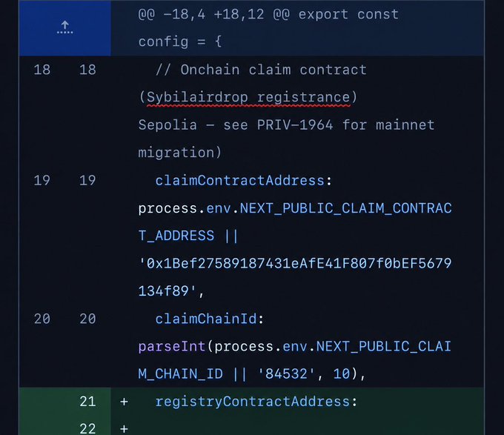This screenshot has height=435, width=504.
Task: Click new line number 20
Action: (x=87, y=319)
